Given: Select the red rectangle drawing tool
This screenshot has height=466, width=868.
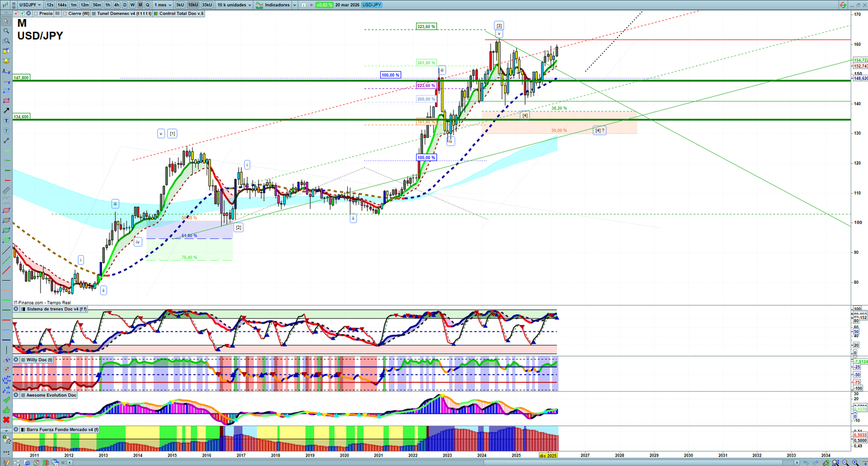Looking at the screenshot, I should click(6, 101).
